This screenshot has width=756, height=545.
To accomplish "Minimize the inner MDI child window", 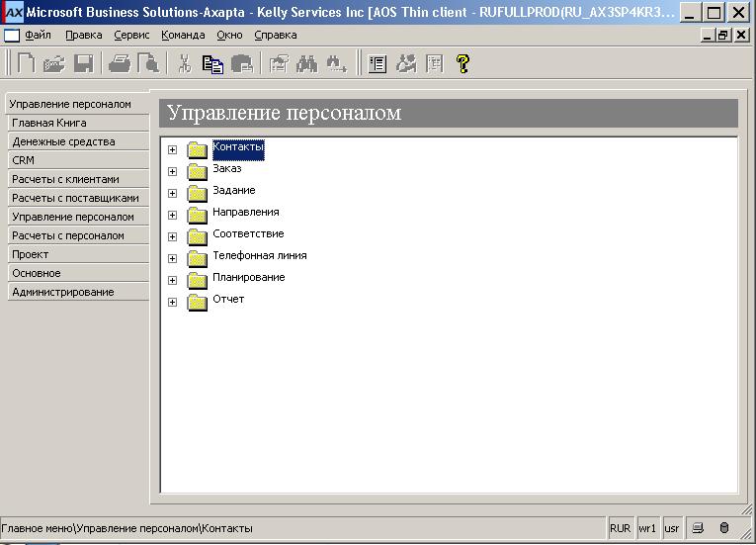I will coord(708,36).
